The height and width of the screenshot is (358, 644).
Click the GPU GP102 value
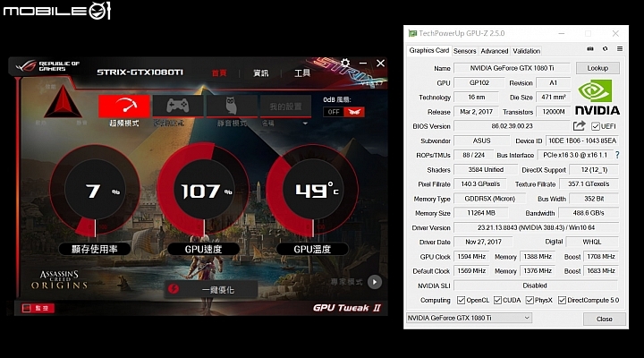[x=479, y=82]
